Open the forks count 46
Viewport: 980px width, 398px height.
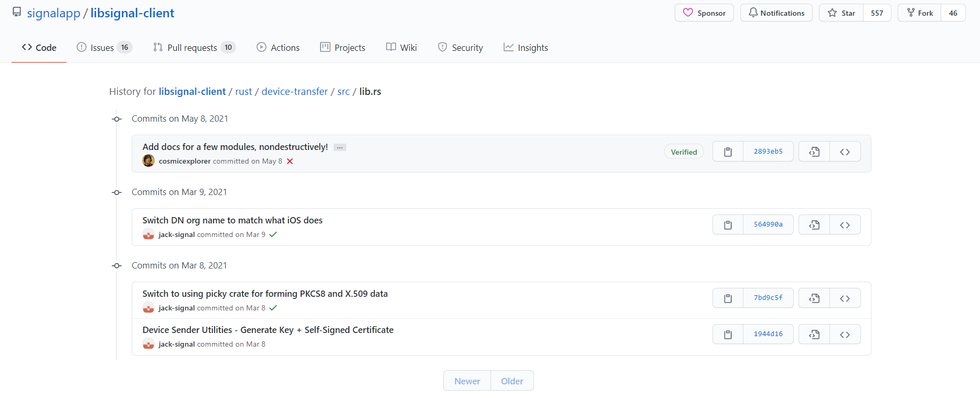pos(953,13)
